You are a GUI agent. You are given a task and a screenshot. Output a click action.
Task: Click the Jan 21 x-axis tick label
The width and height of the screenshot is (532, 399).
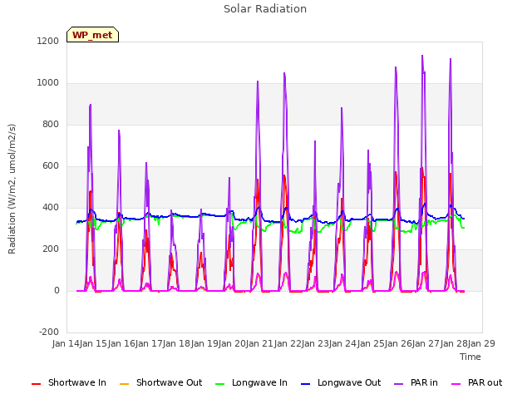[259, 343]
